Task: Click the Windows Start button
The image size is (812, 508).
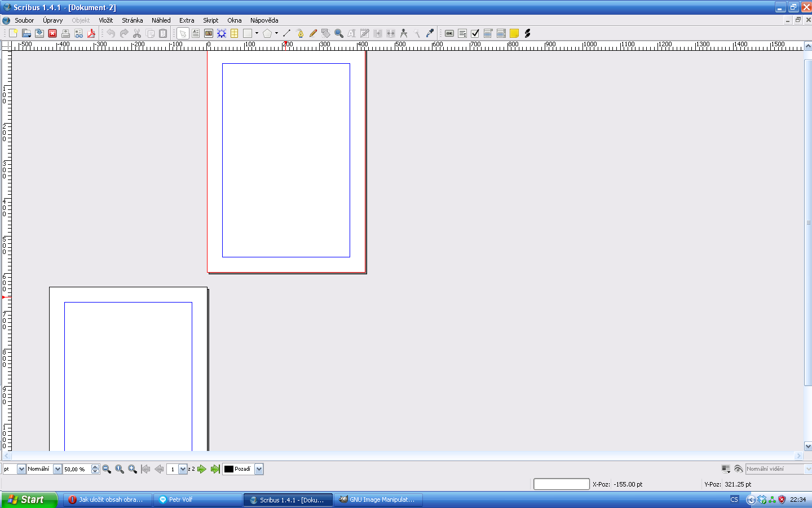Action: tap(29, 500)
